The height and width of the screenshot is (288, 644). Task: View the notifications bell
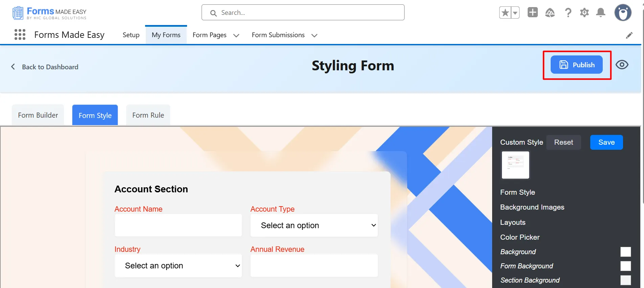click(x=601, y=13)
